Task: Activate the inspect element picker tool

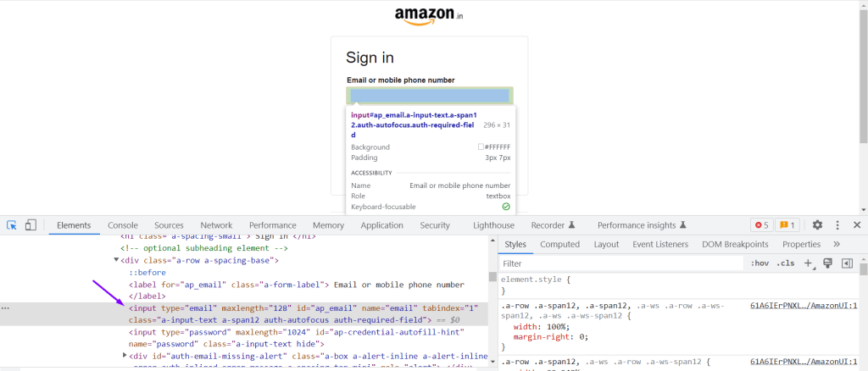Action: 12,225
